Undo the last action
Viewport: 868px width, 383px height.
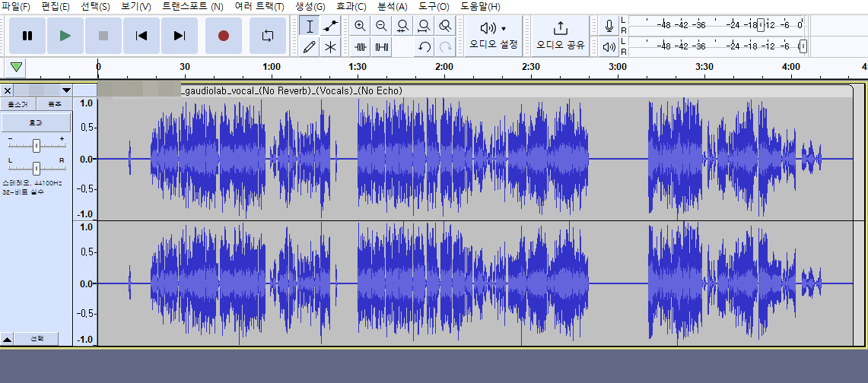point(424,47)
